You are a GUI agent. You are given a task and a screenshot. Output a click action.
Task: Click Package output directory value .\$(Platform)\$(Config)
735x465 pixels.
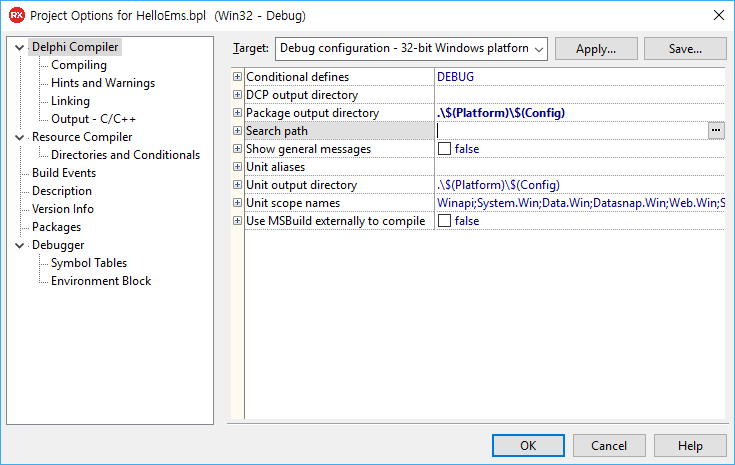(501, 113)
